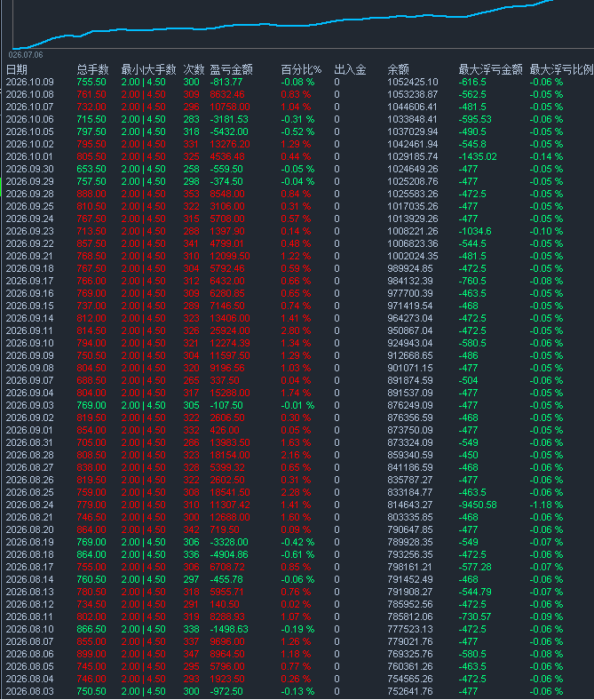Click loss amount -3328.00
Image resolution: width=594 pixels, height=700 pixels.
click(x=229, y=542)
